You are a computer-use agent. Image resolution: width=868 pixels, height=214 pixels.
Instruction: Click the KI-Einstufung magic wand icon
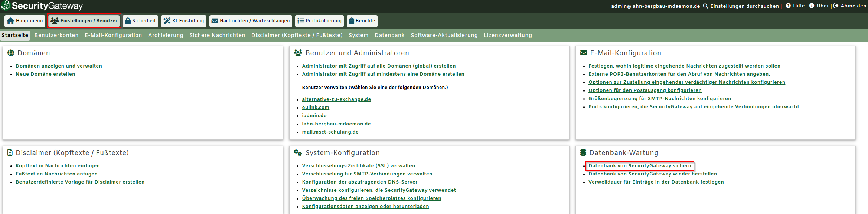167,21
